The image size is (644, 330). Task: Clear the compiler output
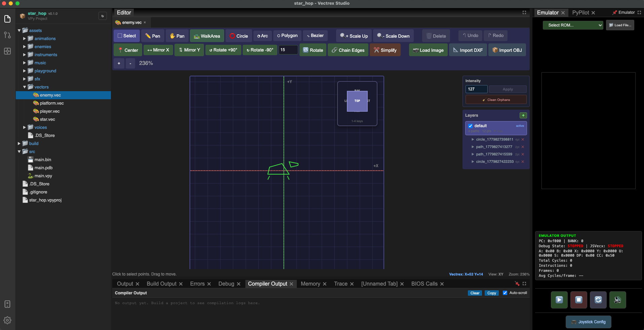(475, 293)
